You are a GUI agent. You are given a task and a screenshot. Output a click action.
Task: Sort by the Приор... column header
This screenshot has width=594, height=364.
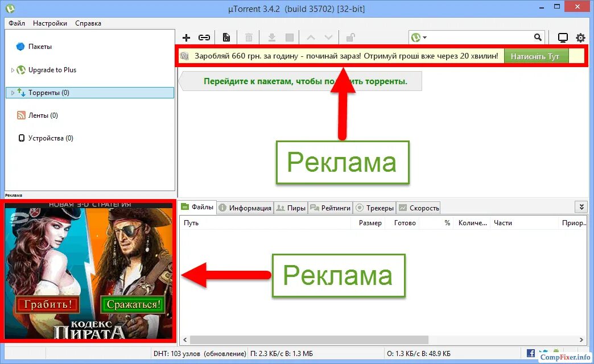(573, 223)
